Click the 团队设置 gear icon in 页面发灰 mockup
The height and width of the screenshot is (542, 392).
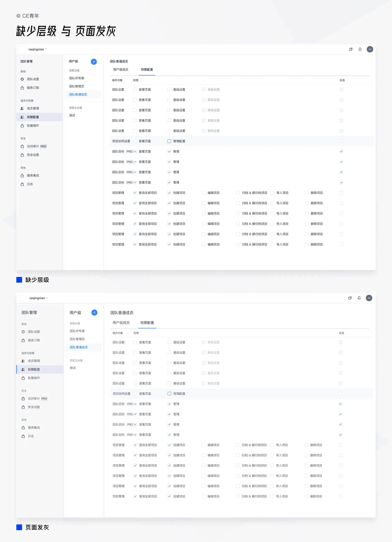(23, 332)
